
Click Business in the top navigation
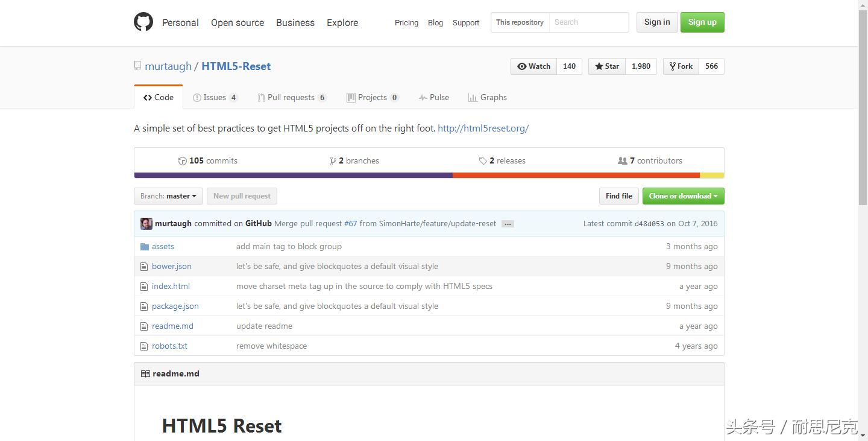[x=295, y=22]
